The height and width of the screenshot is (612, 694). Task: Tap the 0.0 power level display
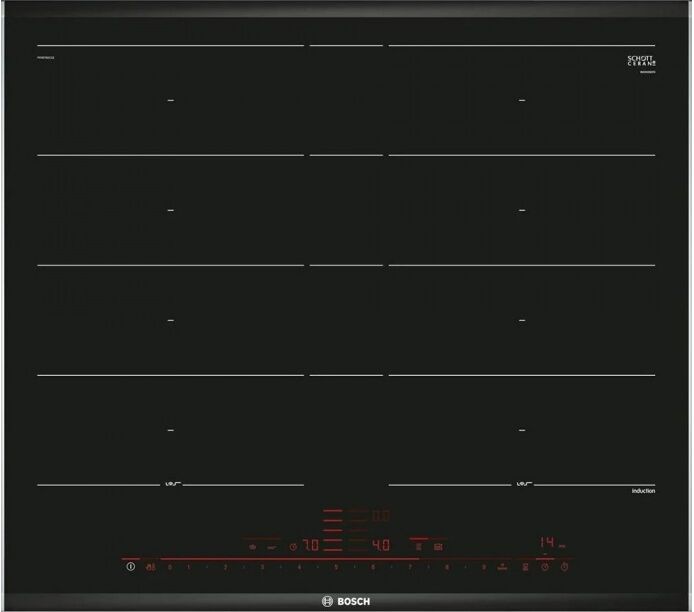pyautogui.click(x=381, y=517)
